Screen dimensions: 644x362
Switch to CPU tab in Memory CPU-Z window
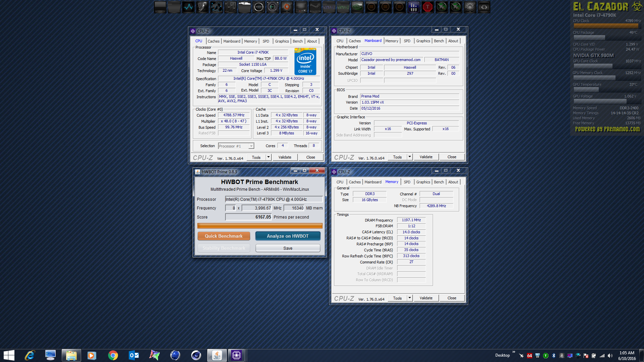(340, 182)
